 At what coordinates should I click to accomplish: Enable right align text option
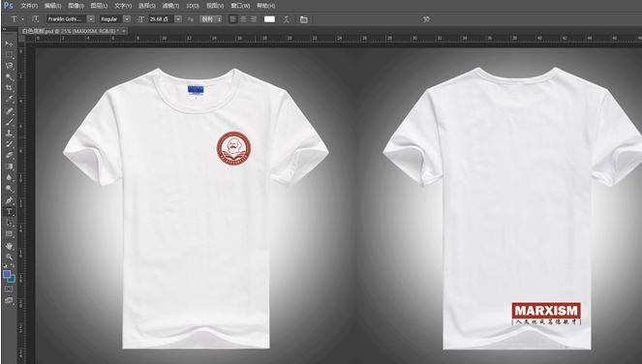pos(254,18)
